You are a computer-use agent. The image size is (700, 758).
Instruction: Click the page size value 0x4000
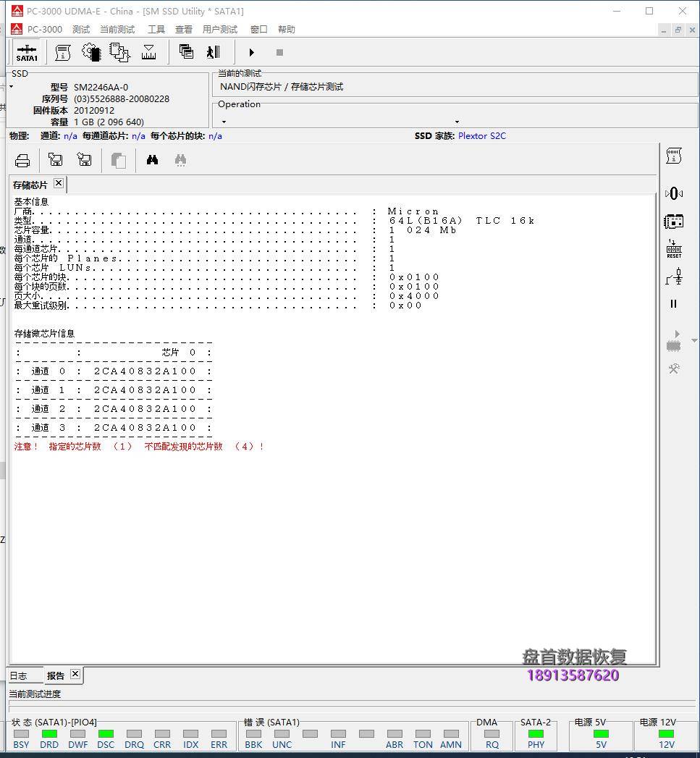(x=414, y=296)
